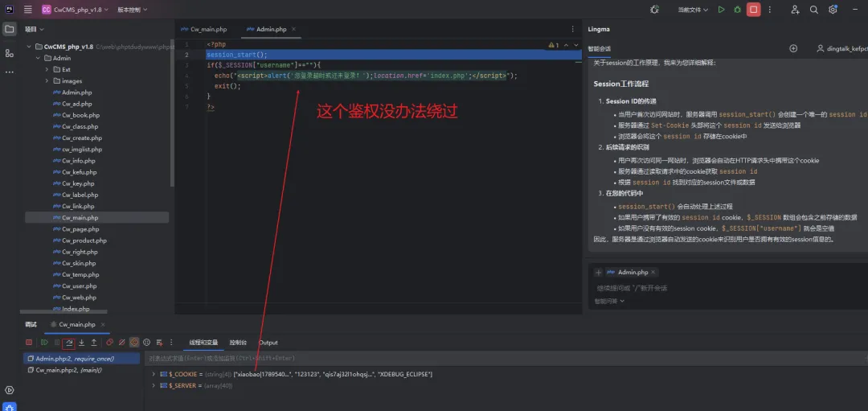Image resolution: width=868 pixels, height=411 pixels.
Task: Remove Admin.php context chip in Lingma
Action: pos(653,273)
